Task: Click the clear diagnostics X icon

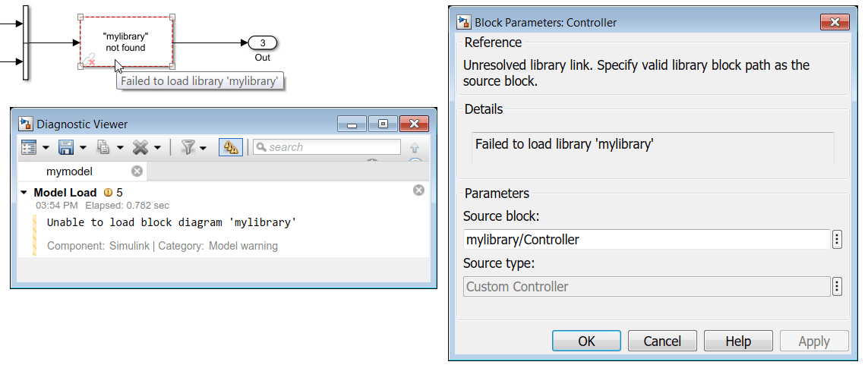Action: click(140, 147)
